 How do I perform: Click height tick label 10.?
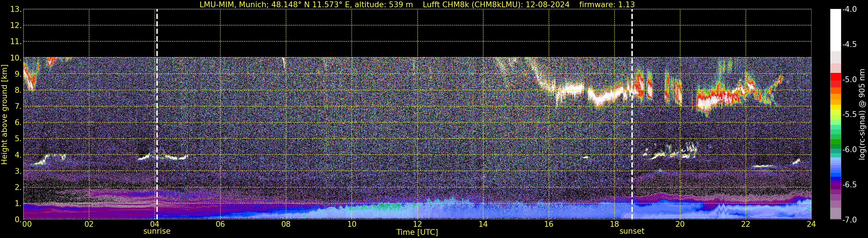[x=16, y=58]
